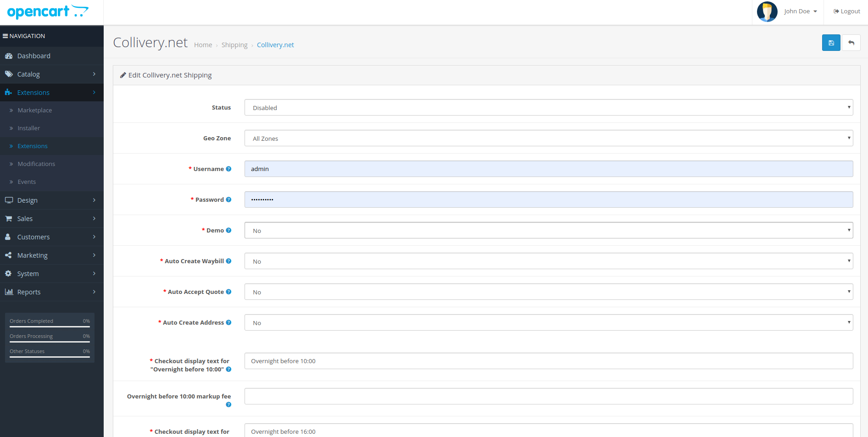Click the Overnight before 10:00 markup fee field
The height and width of the screenshot is (437, 868).
click(x=548, y=396)
